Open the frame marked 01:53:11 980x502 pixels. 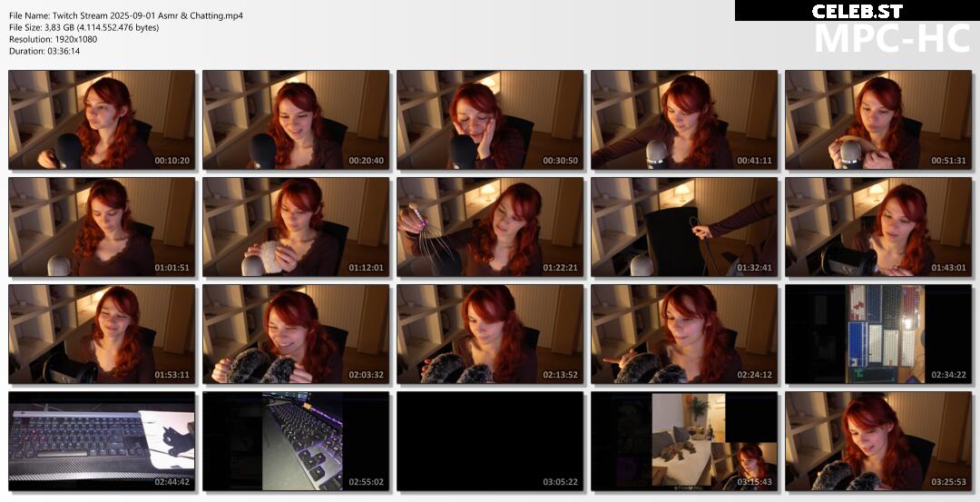102,334
